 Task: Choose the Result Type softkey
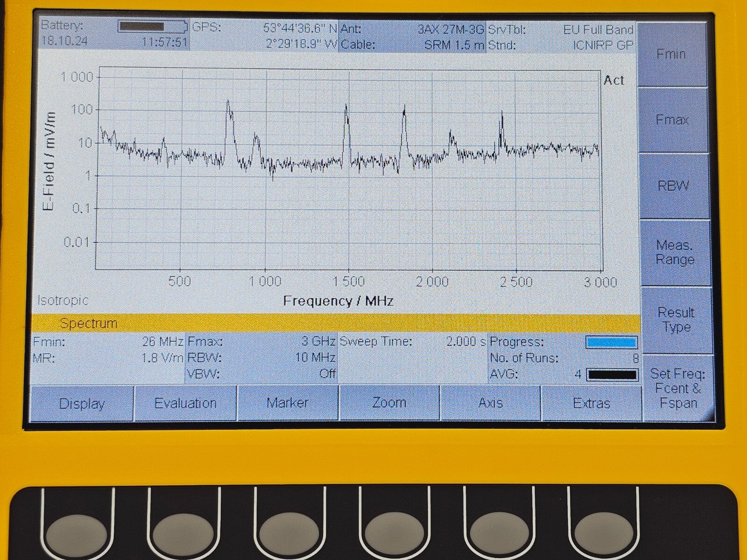click(676, 320)
